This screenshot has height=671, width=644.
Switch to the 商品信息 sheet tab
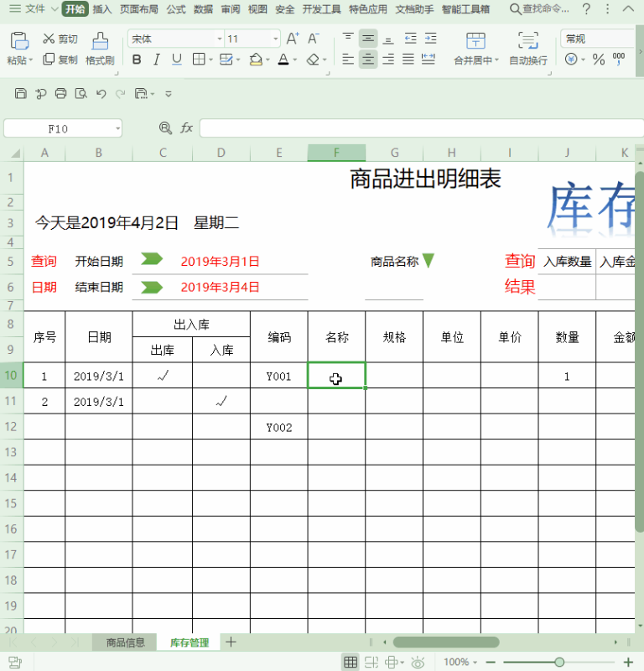tap(125, 642)
